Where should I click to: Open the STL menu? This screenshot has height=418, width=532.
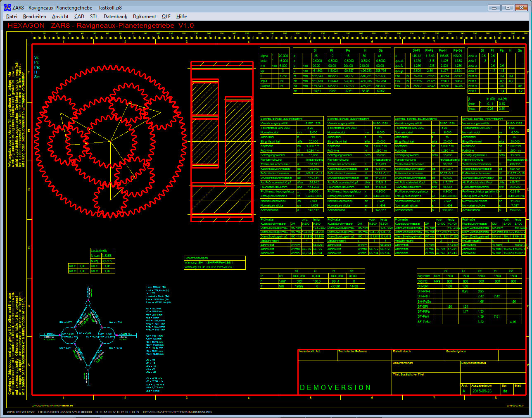click(x=94, y=17)
